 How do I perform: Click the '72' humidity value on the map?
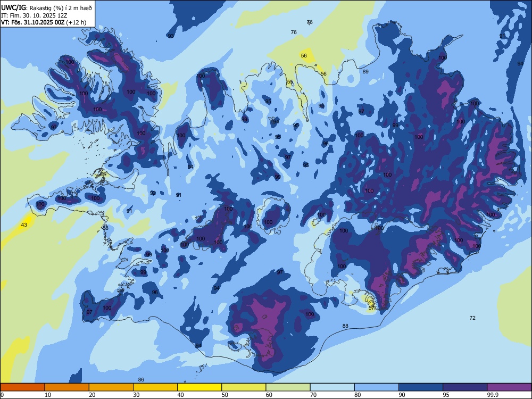pyautogui.click(x=472, y=318)
